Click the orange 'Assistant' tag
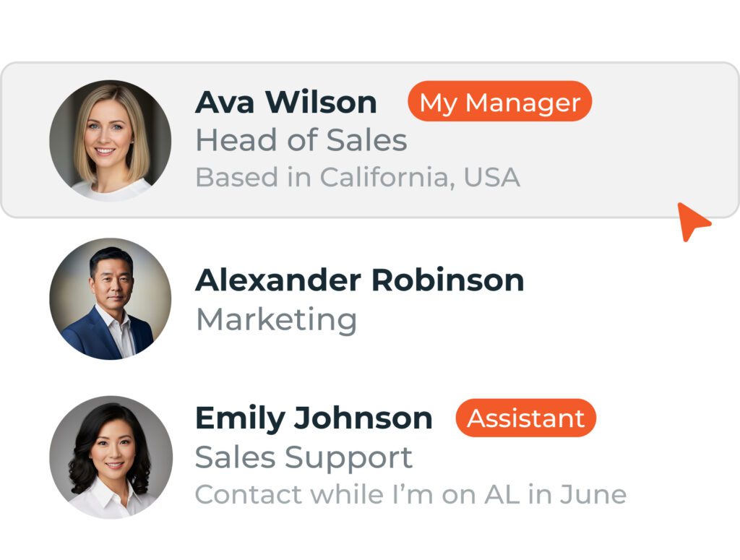 525,418
